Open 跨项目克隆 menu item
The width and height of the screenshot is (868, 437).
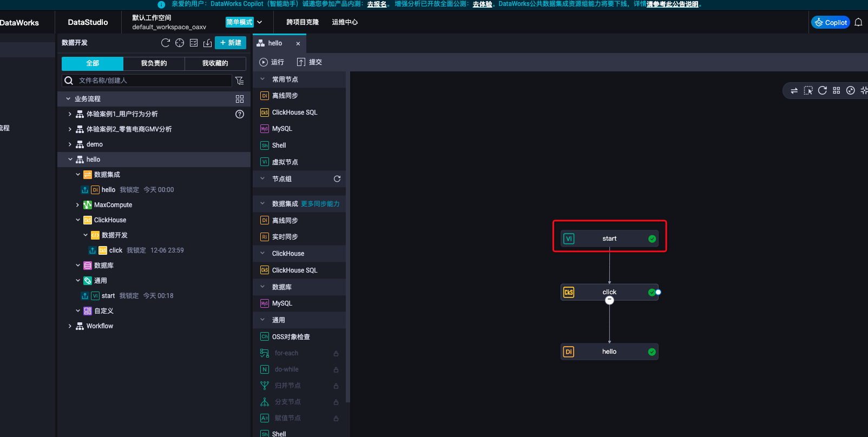pos(303,22)
